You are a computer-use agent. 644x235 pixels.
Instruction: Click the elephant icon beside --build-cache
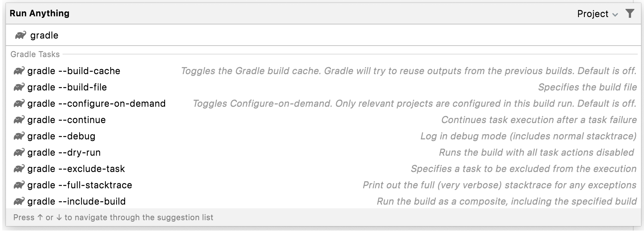click(19, 71)
